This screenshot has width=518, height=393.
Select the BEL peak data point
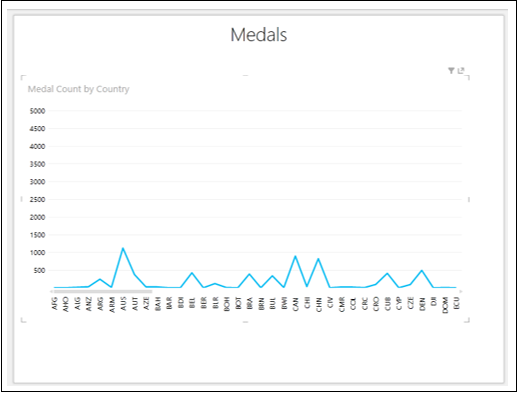[x=192, y=273]
